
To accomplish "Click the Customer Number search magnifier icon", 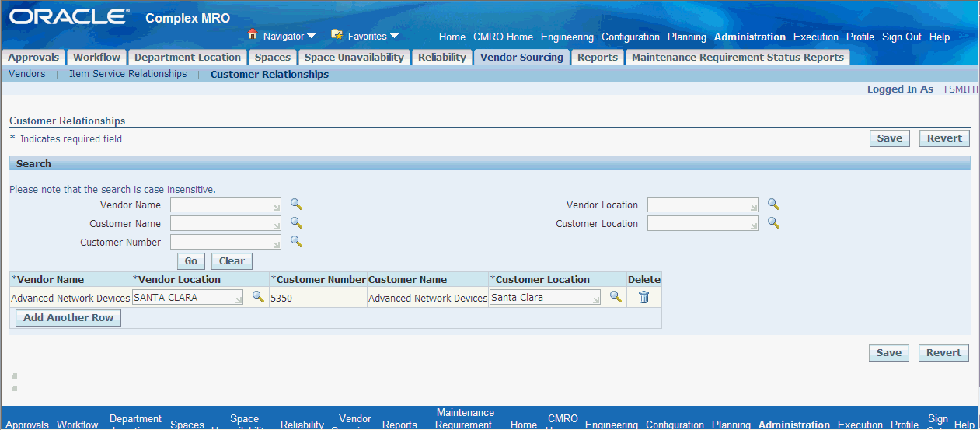I will coord(296,241).
